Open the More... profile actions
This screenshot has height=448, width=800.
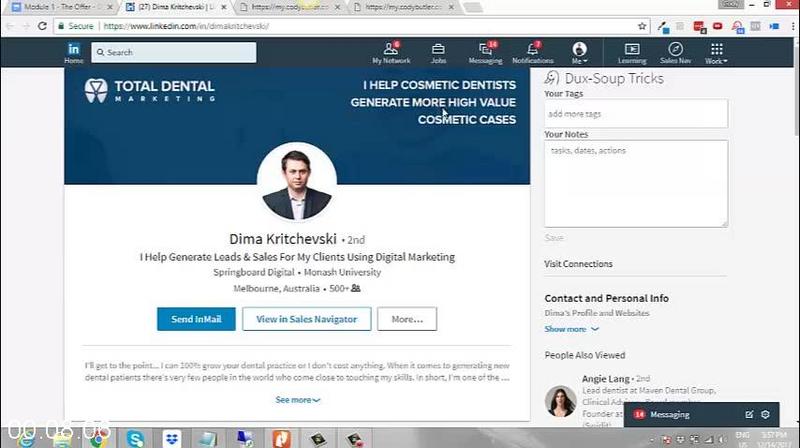pyautogui.click(x=407, y=319)
